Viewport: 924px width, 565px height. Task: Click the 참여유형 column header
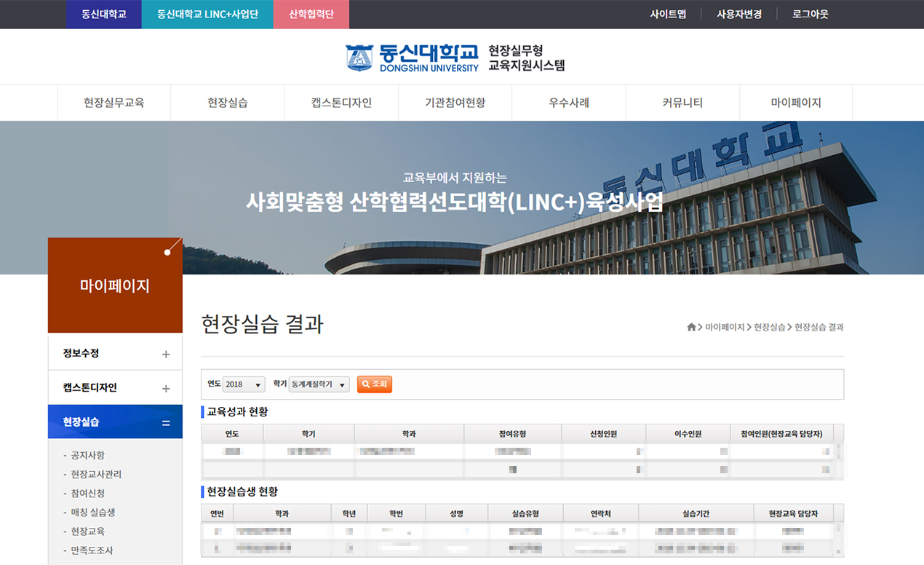512,434
